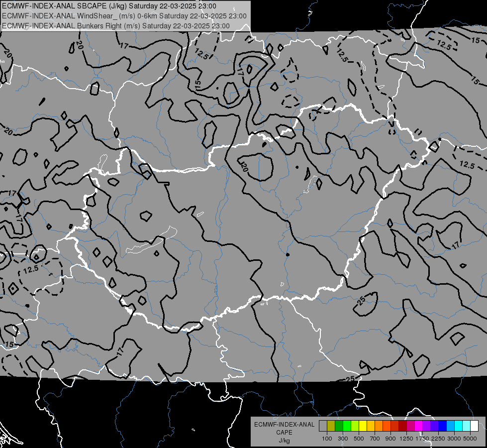Image resolution: width=487 pixels, height=448 pixels.
Task: Click the magenta swatch in CAPE legend
Action: (x=419, y=426)
